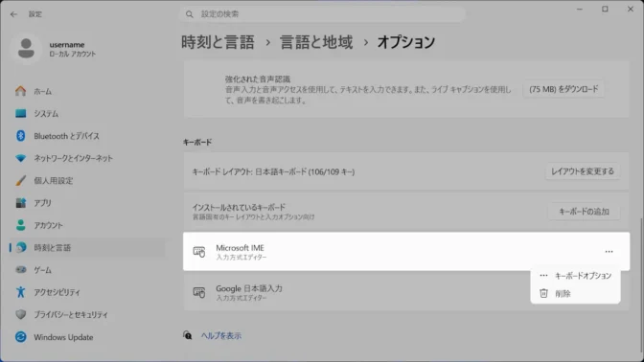Image resolution: width=644 pixels, height=362 pixels.
Task: Click the ホーム house icon in the sidebar
Action: click(20, 91)
